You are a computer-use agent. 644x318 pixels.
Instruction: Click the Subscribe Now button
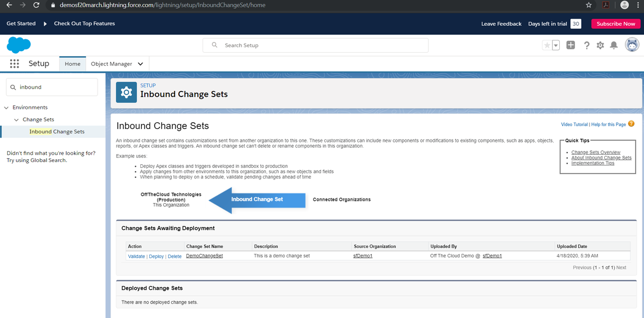point(615,24)
